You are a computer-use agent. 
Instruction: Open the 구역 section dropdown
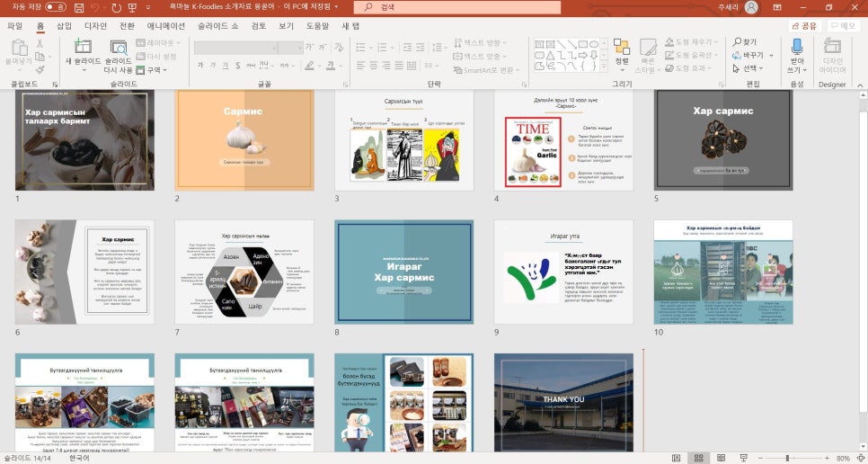[151, 70]
